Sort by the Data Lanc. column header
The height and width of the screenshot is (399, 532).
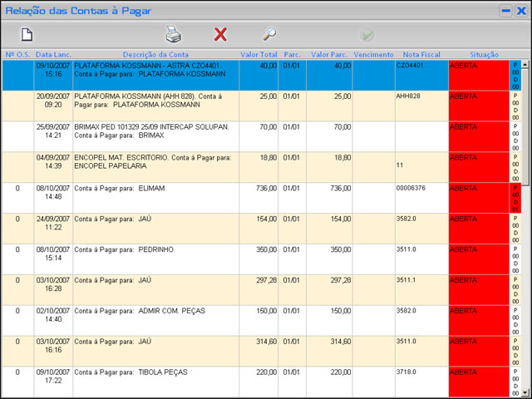[x=53, y=54]
